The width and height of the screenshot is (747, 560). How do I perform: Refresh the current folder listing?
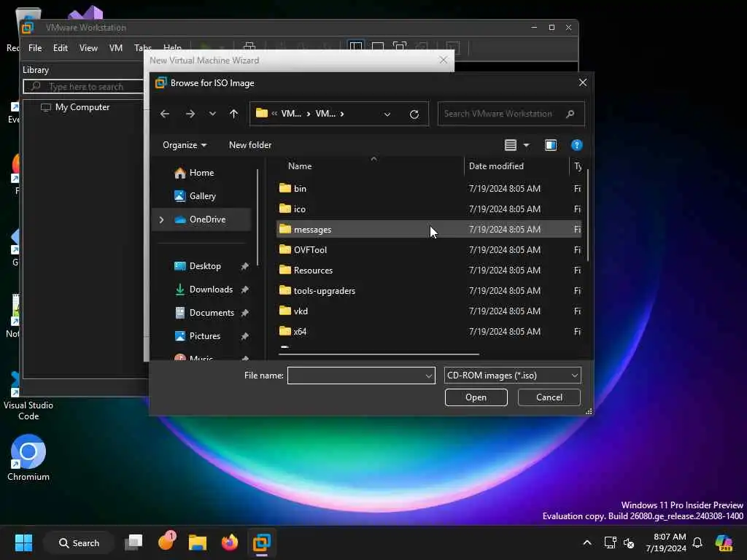pyautogui.click(x=414, y=114)
